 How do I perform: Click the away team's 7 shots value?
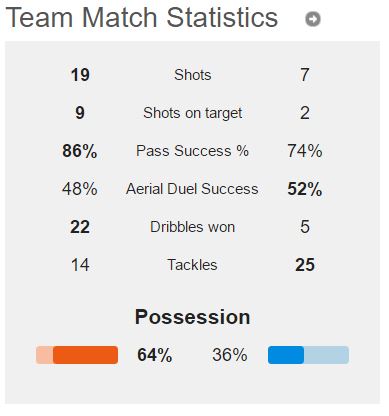(305, 75)
